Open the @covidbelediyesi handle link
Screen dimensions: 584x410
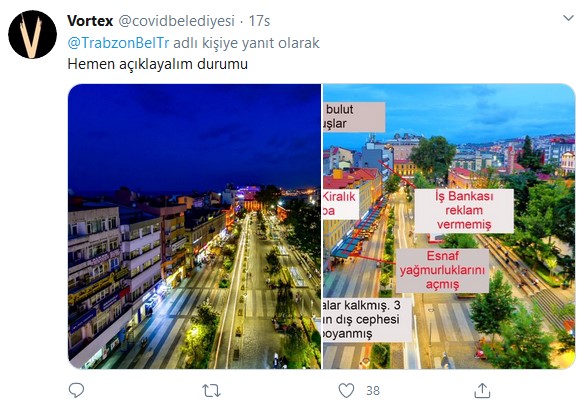[x=177, y=21]
